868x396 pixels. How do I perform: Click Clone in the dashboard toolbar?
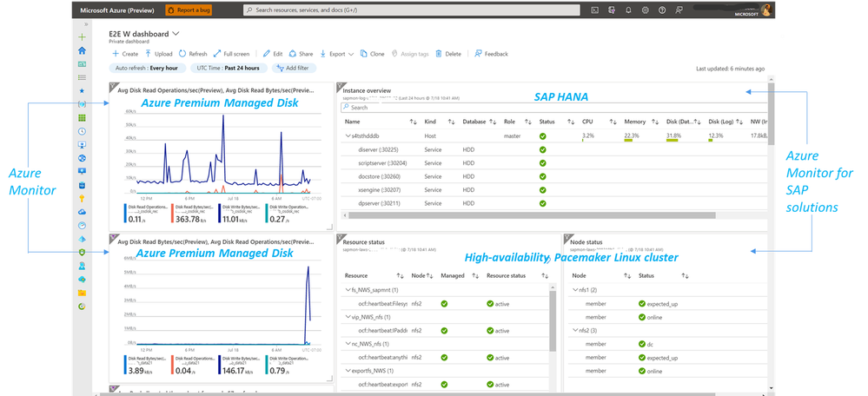pos(372,54)
